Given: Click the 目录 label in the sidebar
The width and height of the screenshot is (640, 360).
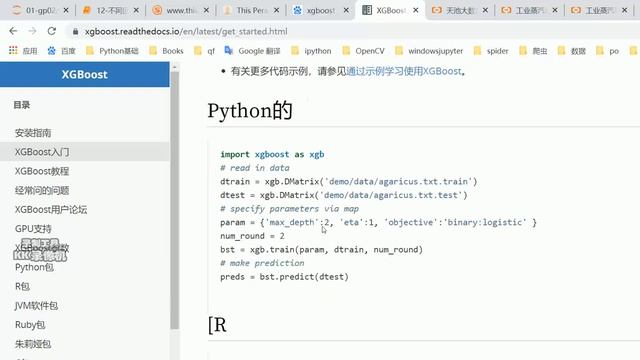Looking at the screenshot, I should pyautogui.click(x=22, y=105).
